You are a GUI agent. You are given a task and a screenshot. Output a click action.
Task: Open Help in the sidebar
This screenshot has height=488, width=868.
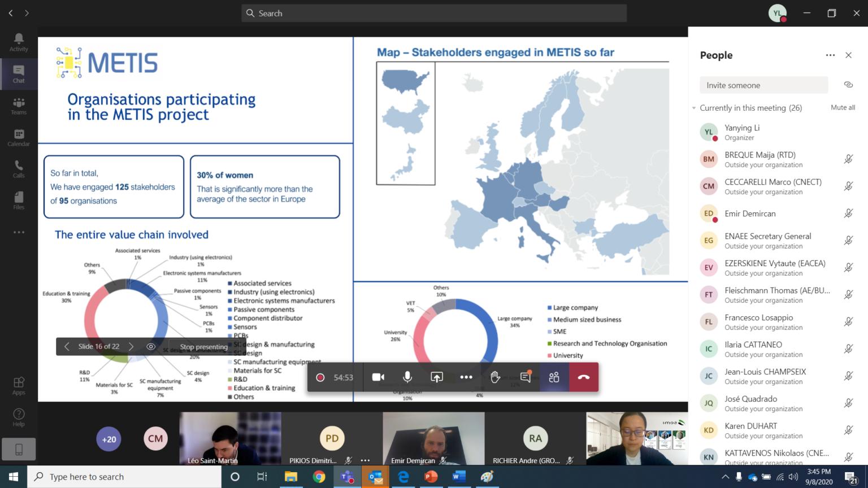point(19,417)
